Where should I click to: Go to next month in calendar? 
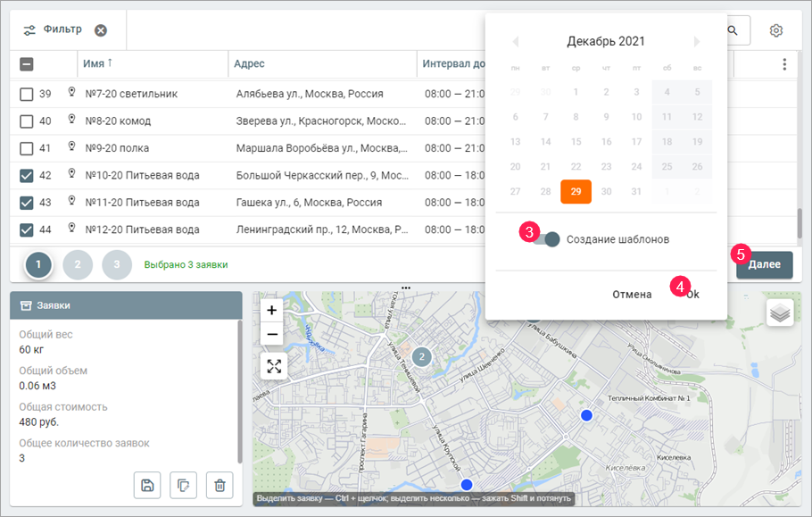click(x=697, y=41)
